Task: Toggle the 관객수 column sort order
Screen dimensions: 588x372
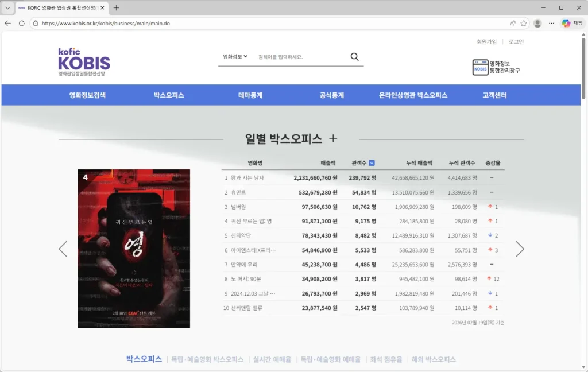Action: point(372,162)
